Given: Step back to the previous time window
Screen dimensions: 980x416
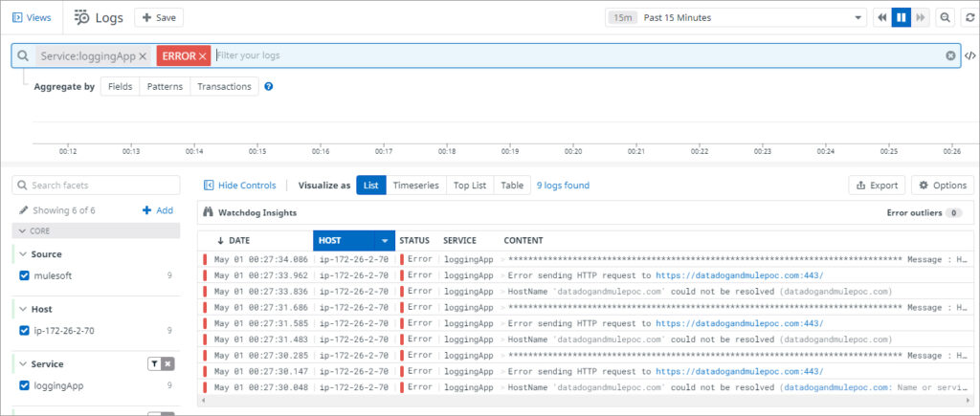Looking at the screenshot, I should point(881,17).
